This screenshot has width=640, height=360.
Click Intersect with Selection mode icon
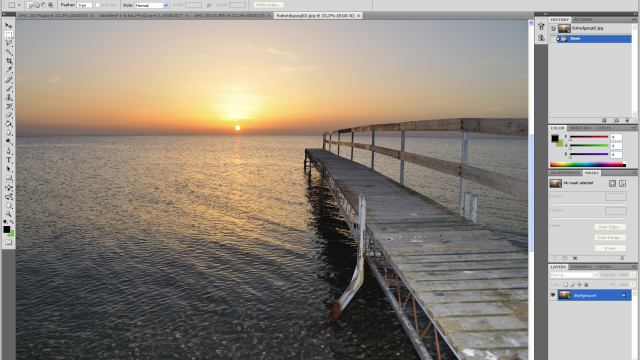(x=50, y=5)
